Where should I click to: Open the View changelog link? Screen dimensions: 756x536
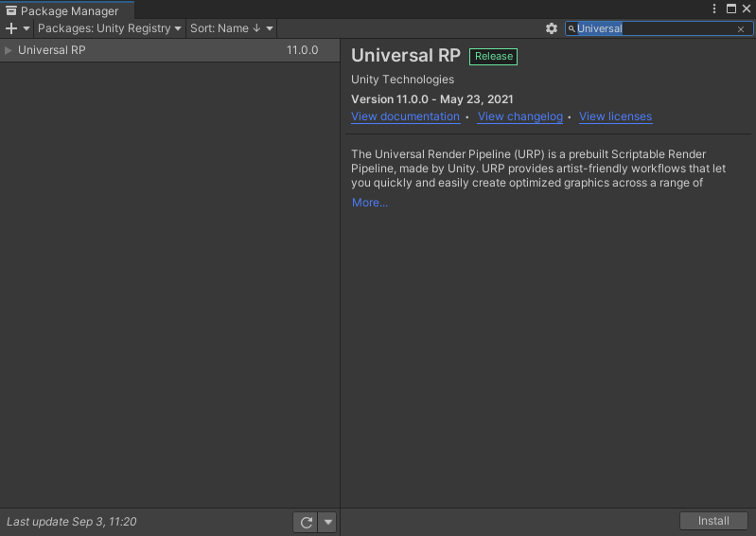click(x=520, y=116)
